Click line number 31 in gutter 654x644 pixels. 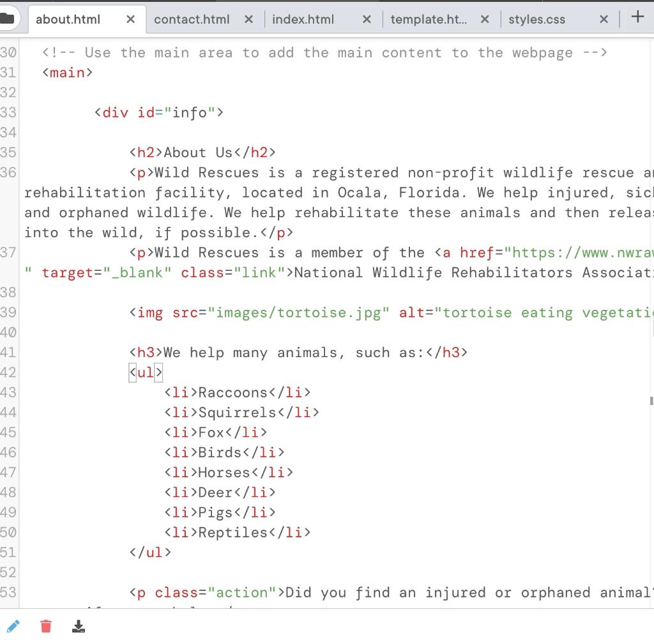pyautogui.click(x=8, y=73)
